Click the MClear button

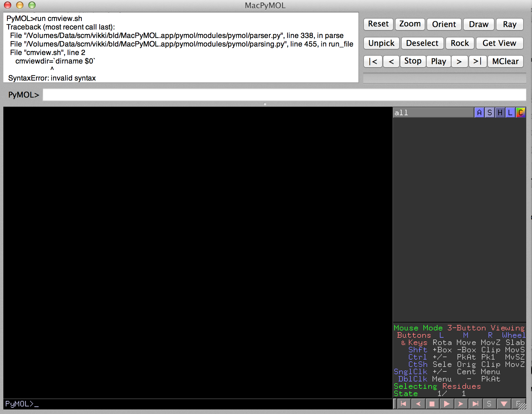click(x=505, y=61)
